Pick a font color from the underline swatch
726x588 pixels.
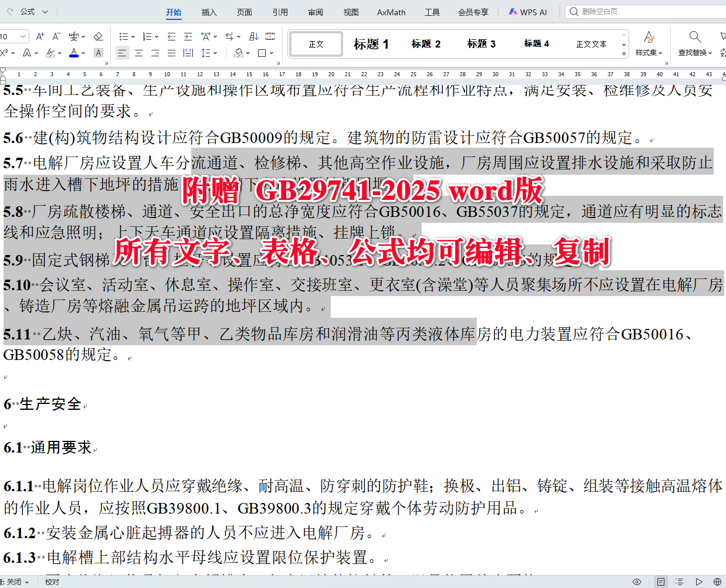point(73,55)
